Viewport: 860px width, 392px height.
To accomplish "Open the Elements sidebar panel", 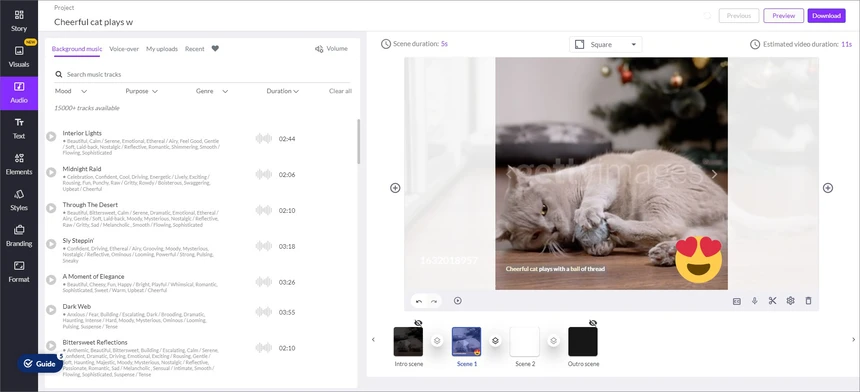I will (x=19, y=164).
